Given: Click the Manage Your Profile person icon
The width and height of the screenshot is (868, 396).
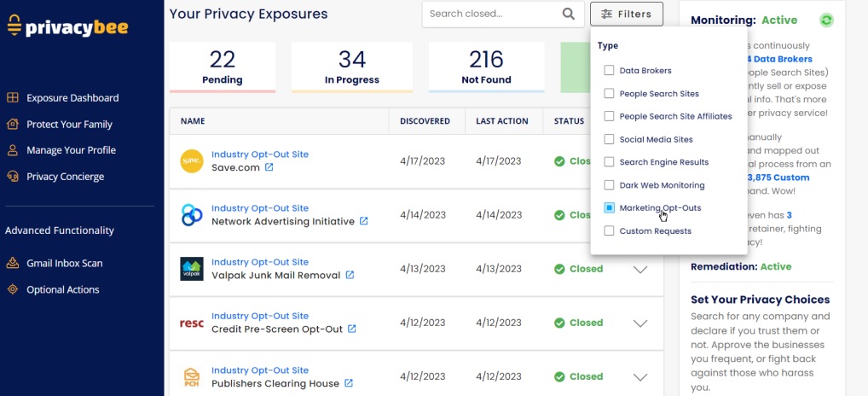Looking at the screenshot, I should (12, 150).
